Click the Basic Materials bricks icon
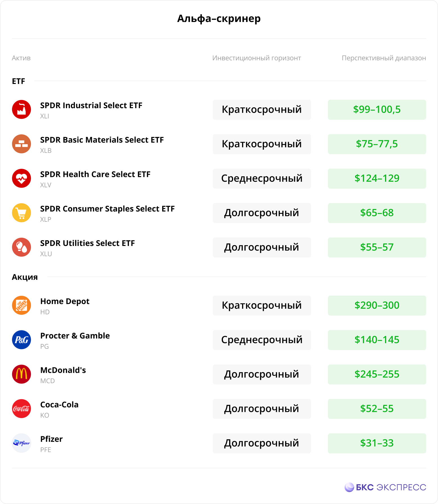The image size is (438, 504). coord(21,144)
